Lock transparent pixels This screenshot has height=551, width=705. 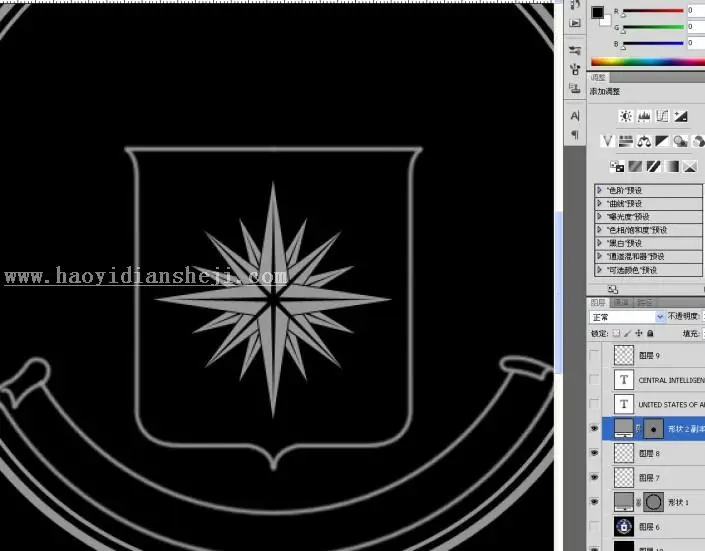(616, 333)
